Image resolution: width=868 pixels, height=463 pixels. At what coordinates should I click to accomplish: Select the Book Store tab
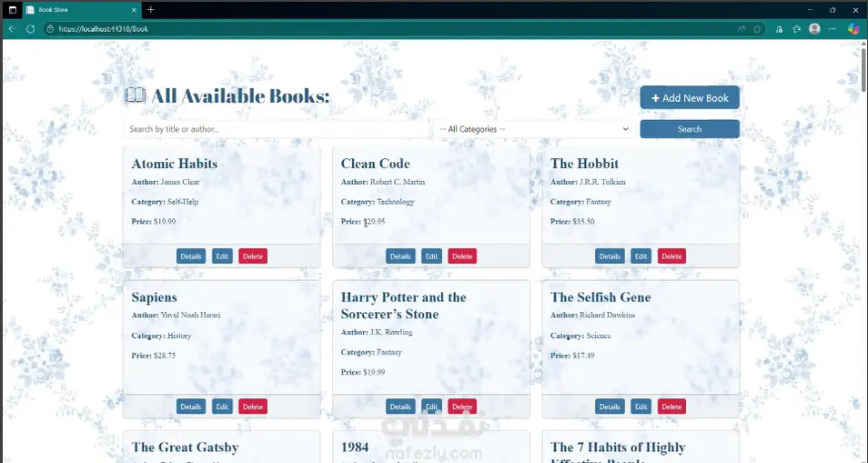pos(81,10)
